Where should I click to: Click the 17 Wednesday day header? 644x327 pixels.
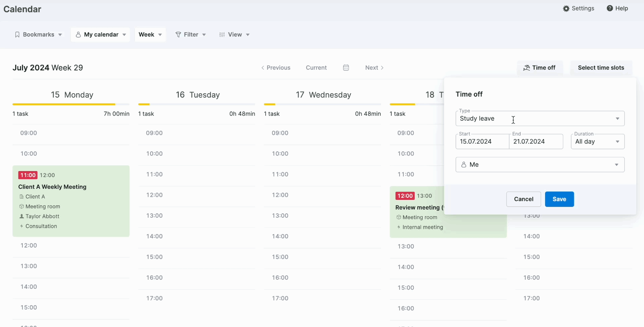pos(323,95)
